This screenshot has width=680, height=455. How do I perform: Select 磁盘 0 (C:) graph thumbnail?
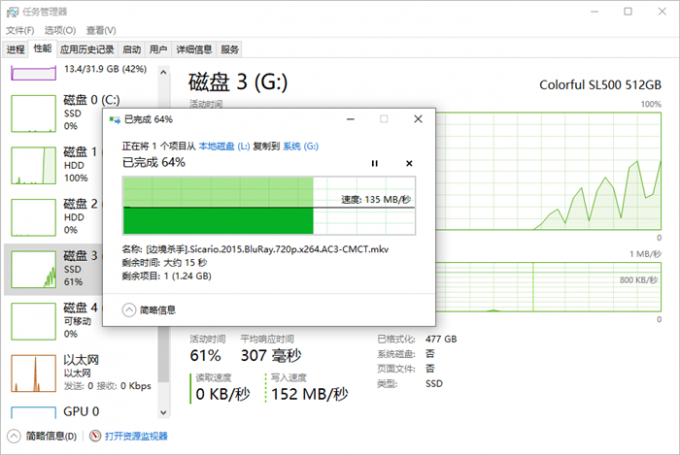33,113
